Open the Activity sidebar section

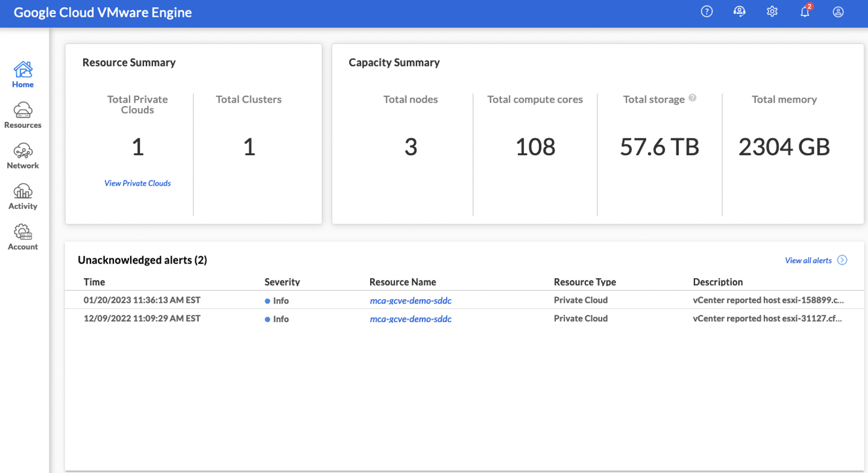point(23,196)
